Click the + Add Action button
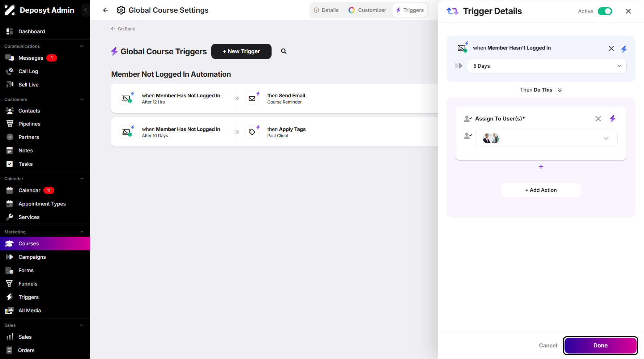Viewport: 644px width, 359px height. (541, 190)
